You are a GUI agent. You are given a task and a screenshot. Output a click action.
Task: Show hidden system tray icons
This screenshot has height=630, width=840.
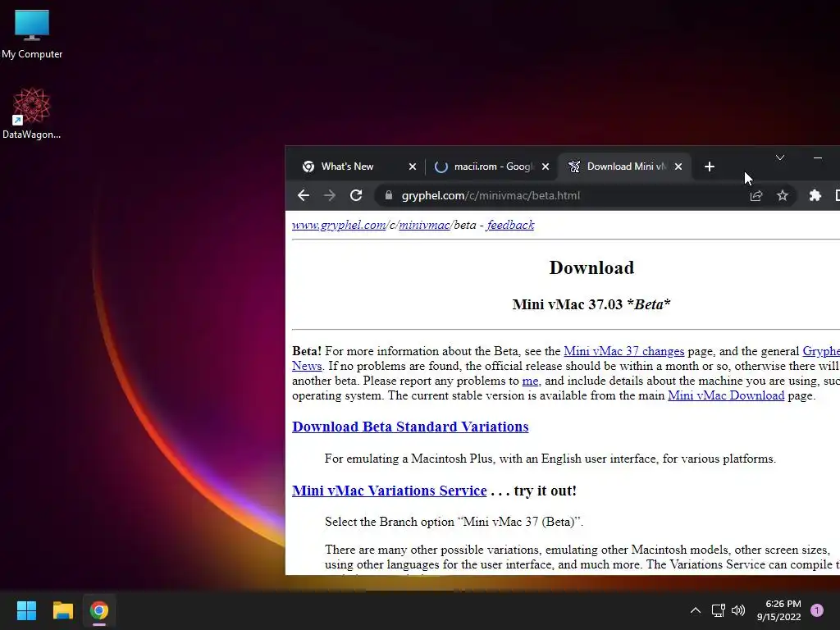696,610
